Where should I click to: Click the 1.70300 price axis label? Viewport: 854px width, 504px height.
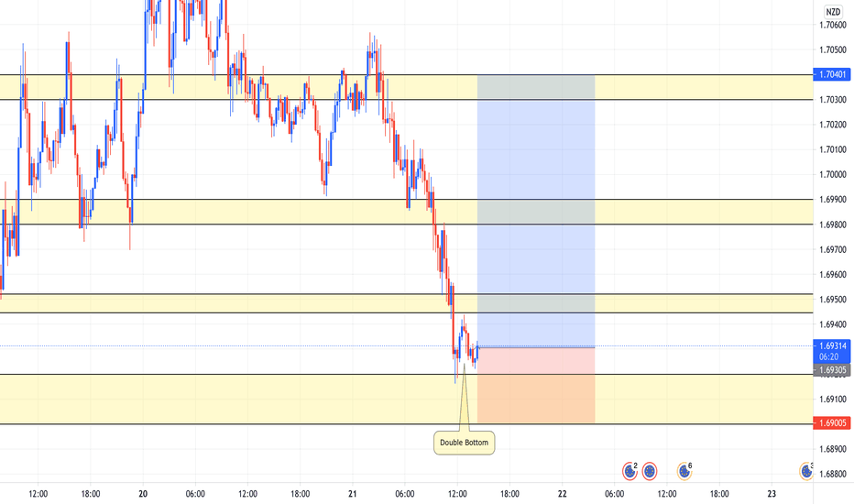tap(833, 100)
